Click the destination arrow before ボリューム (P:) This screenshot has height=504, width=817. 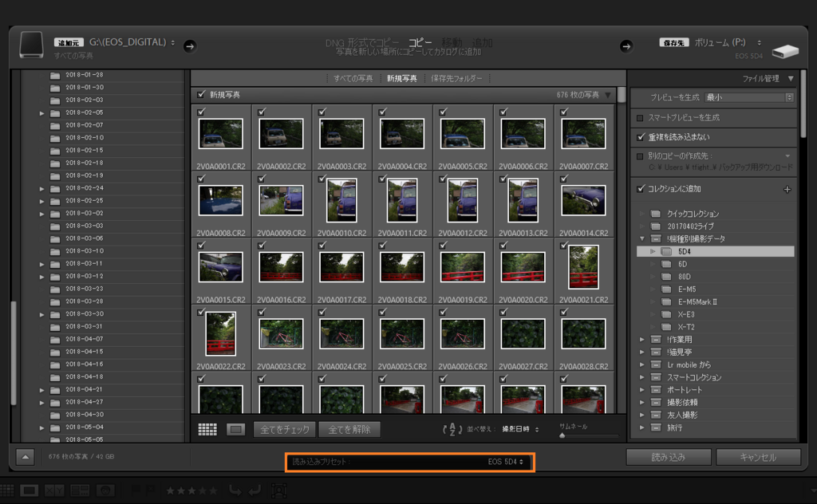626,46
